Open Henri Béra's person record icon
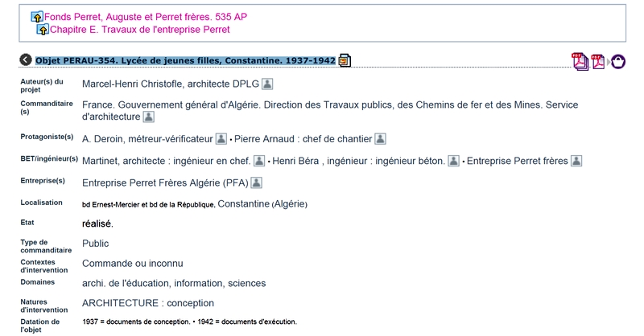Image resolution: width=644 pixels, height=336 pixels. 453,161
